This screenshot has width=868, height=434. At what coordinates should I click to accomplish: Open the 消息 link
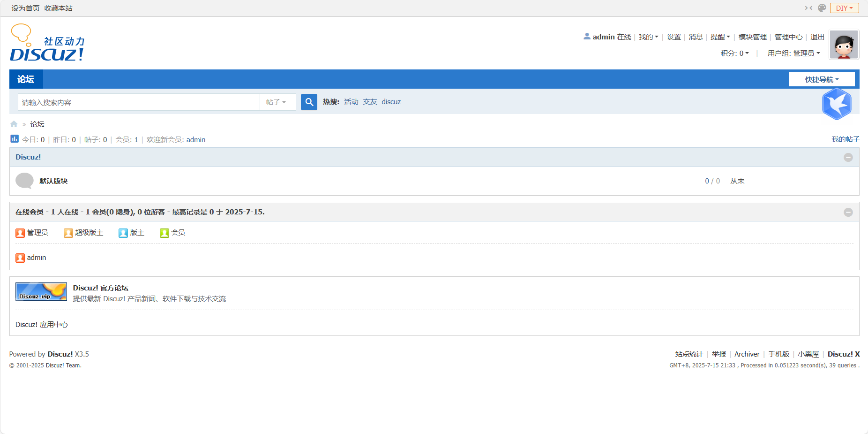click(x=696, y=37)
